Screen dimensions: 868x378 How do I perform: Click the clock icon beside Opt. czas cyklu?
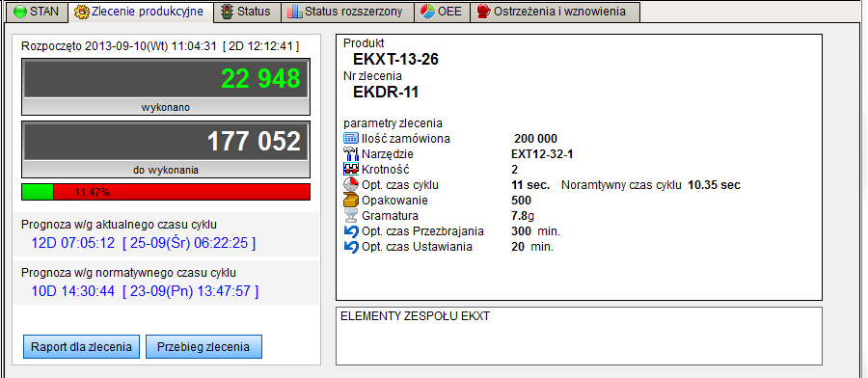(351, 185)
